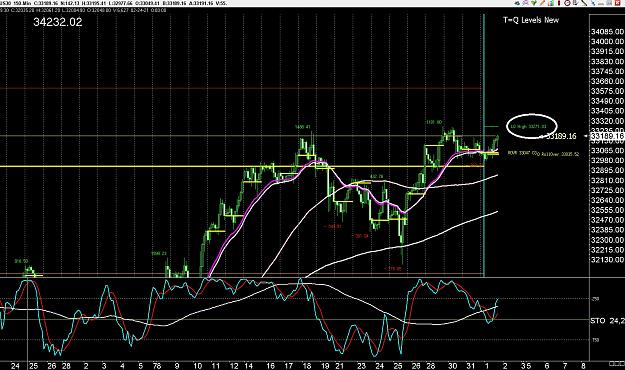Click the 32385.00 price axis label
The height and width of the screenshot is (370, 625).
pos(607,230)
